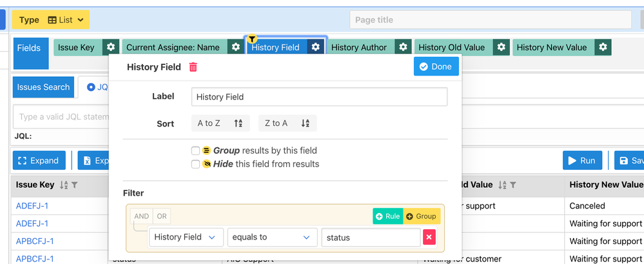Click the filter funnel in Old Value column header
Viewport: 644px width, 264px height.
pyautogui.click(x=513, y=185)
